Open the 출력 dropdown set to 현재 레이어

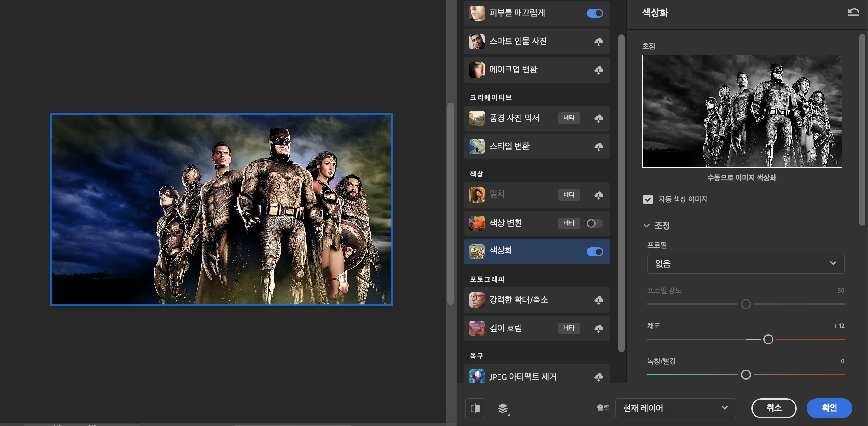click(x=675, y=408)
